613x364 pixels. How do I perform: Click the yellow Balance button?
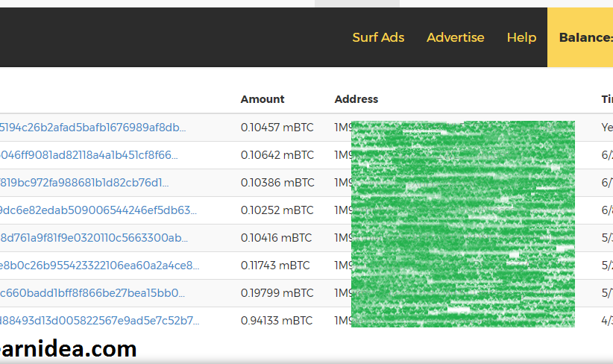[583, 37]
